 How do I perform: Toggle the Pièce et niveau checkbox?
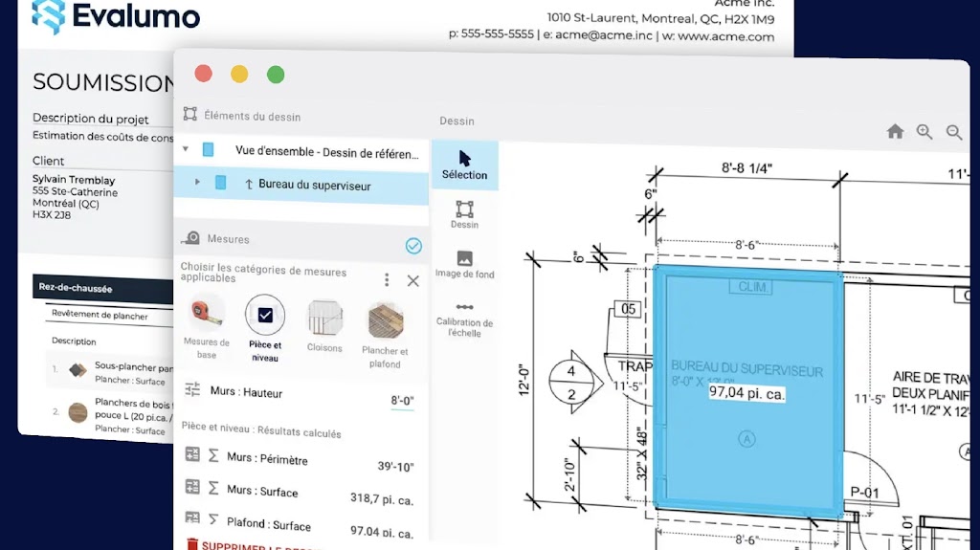click(265, 315)
